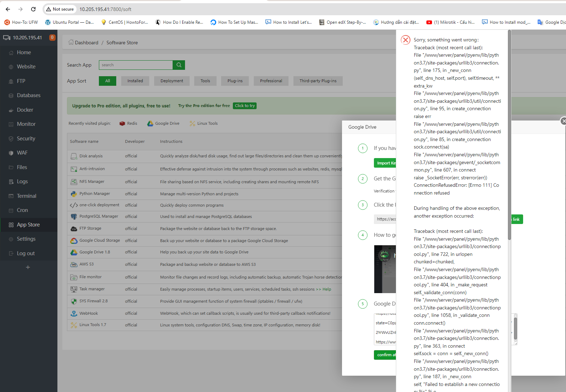
Task: Open the How-To: UFW bookmark
Action: pyautogui.click(x=21, y=22)
